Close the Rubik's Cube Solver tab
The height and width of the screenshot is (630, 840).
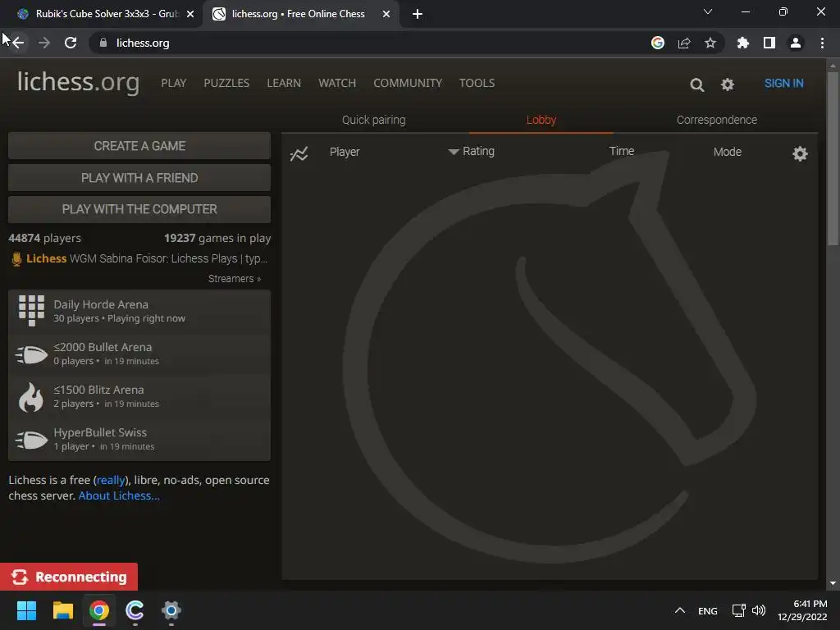[x=190, y=14]
